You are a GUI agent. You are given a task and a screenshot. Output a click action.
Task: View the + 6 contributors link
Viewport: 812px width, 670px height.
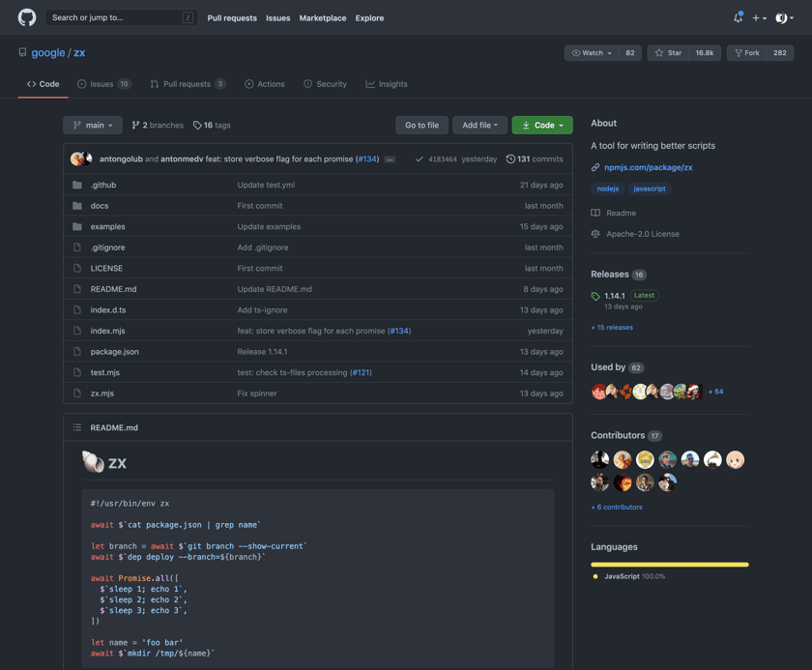(617, 507)
